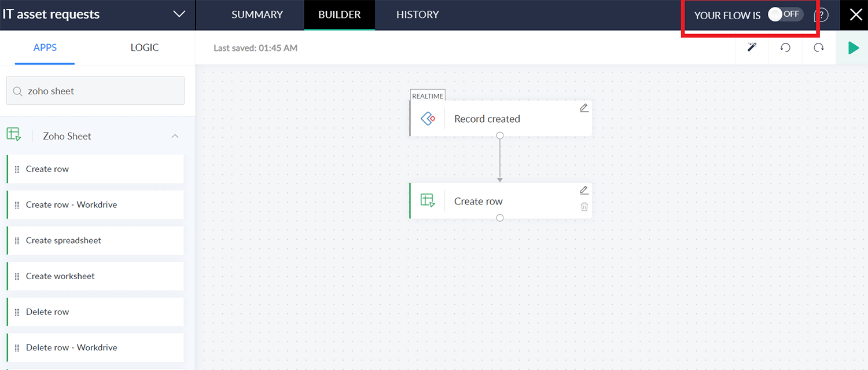Open the History tab
The width and height of the screenshot is (868, 370).
pyautogui.click(x=417, y=14)
